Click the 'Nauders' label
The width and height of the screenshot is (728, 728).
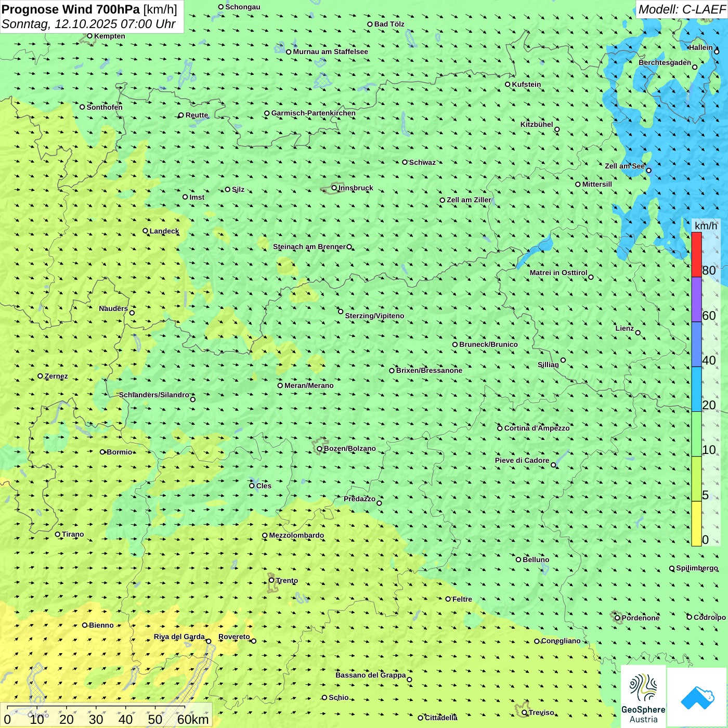[x=113, y=308]
